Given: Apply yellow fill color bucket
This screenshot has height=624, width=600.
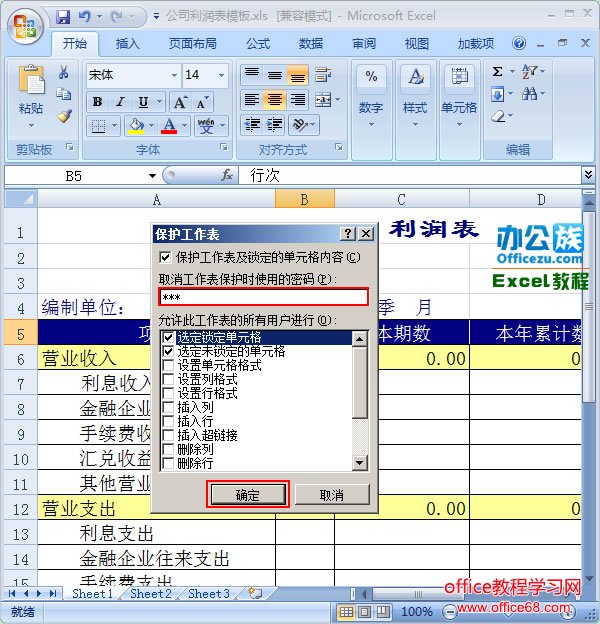Looking at the screenshot, I should [136, 126].
